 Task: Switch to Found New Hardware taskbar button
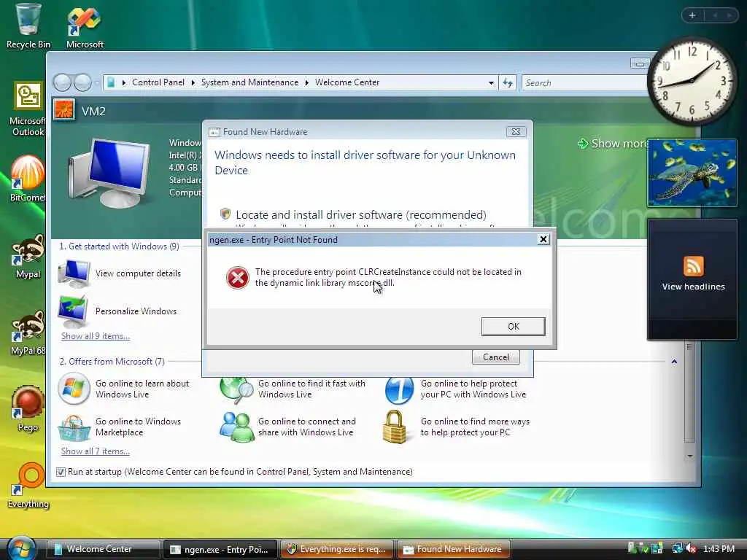click(x=453, y=549)
